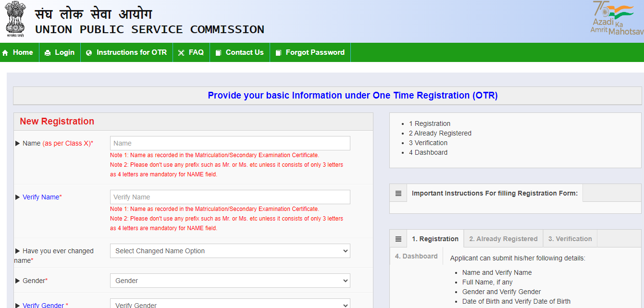The height and width of the screenshot is (308, 644).
Task: Click the Union Public Service Commission title
Action: 149,30
